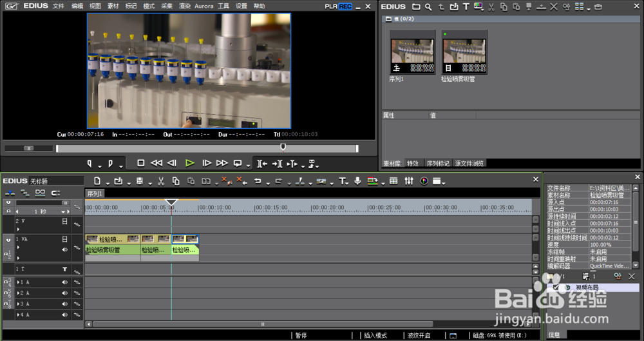Image resolution: width=644 pixels, height=341 pixels.
Task: Mute audio on track 1 VA
Action: [64, 249]
